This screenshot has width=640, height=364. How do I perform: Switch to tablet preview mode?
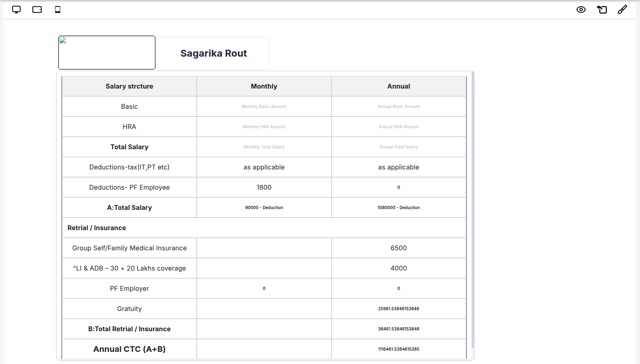pyautogui.click(x=37, y=10)
